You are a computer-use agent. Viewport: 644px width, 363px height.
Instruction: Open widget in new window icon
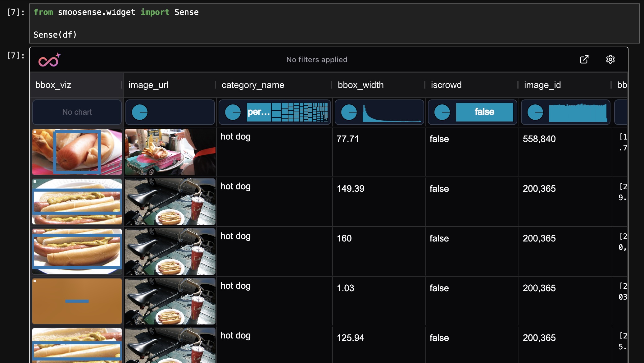click(584, 59)
